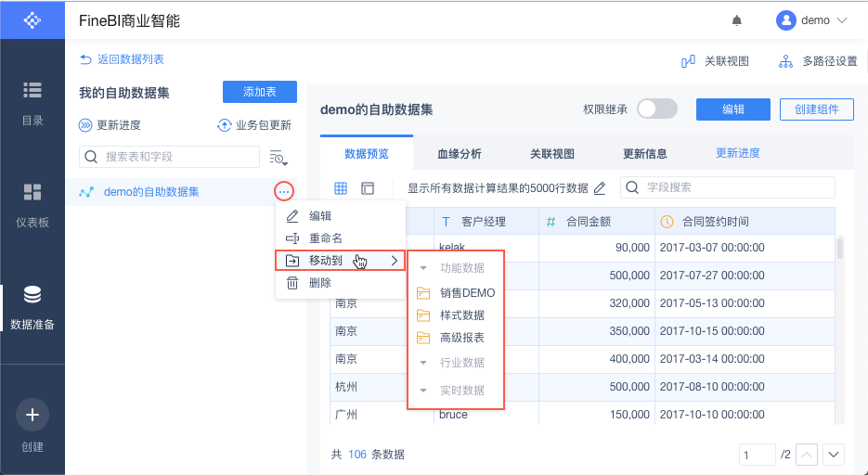Click the 字段搜索 field search box

[729, 187]
